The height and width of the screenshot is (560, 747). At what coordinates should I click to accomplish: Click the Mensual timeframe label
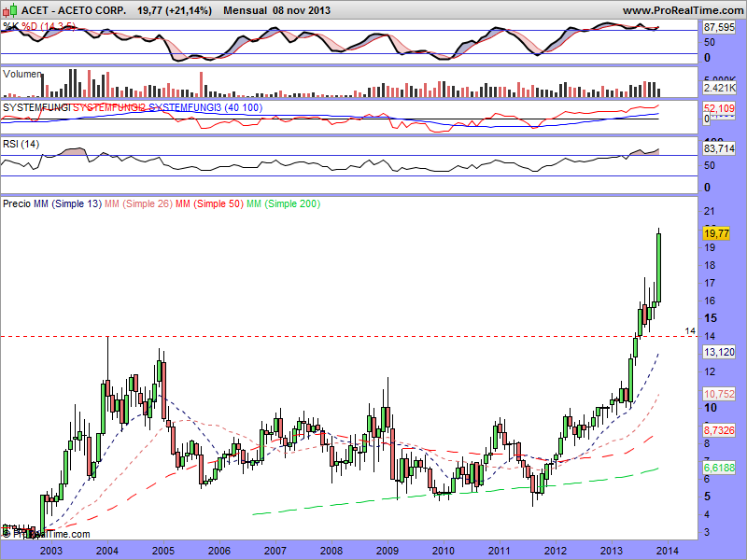(245, 10)
